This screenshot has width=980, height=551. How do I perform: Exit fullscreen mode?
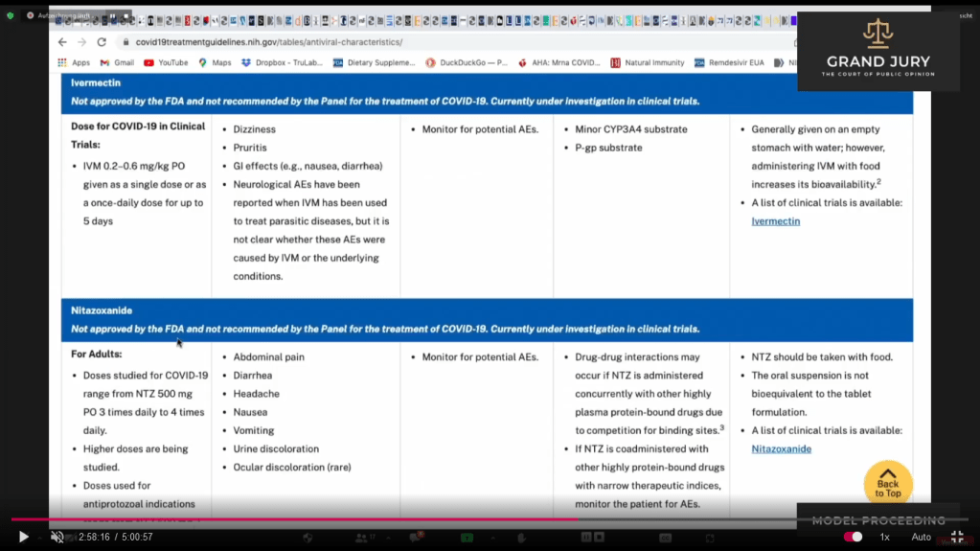point(956,538)
